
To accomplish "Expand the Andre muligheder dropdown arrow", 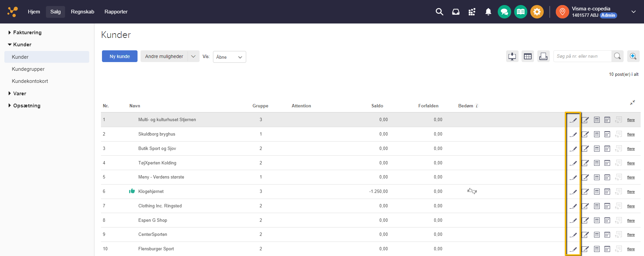I will coord(193,56).
